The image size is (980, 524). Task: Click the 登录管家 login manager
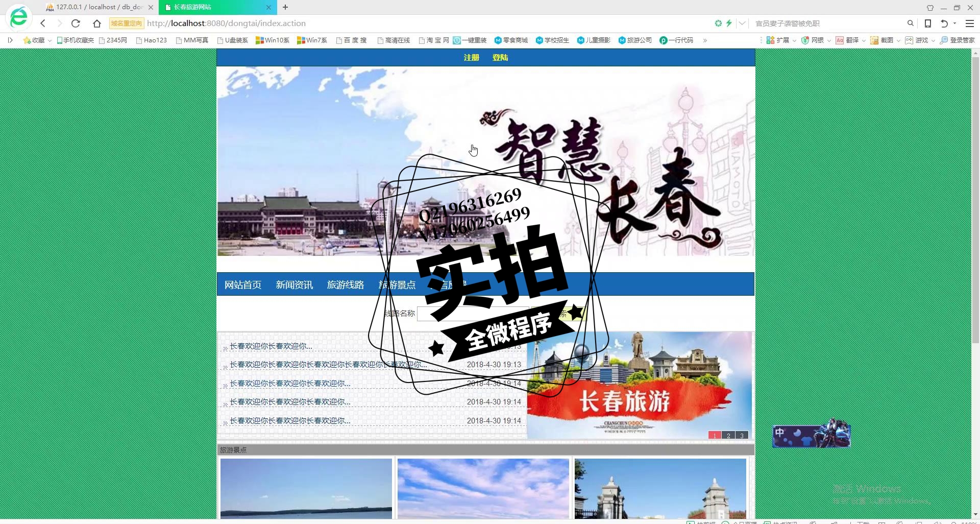[957, 40]
